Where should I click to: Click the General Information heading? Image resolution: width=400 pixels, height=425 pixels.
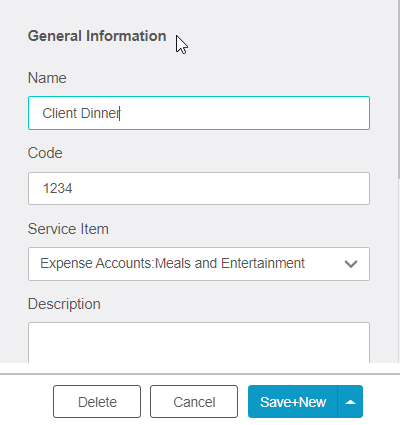(x=97, y=36)
